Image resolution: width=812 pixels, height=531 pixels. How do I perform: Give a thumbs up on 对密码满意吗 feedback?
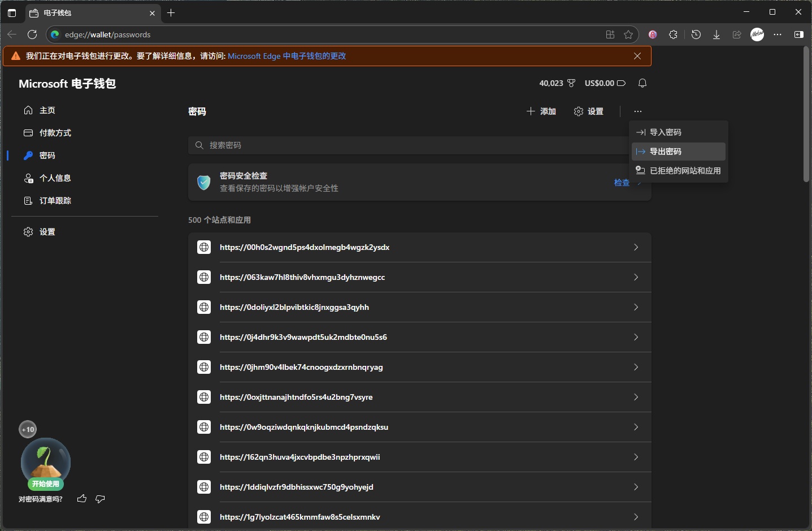pos(81,499)
